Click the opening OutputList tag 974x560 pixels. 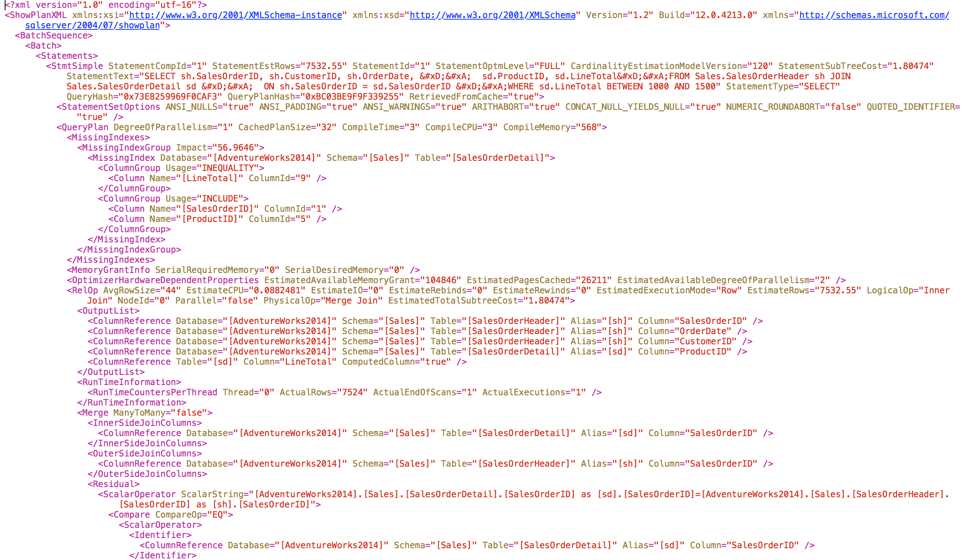click(108, 311)
